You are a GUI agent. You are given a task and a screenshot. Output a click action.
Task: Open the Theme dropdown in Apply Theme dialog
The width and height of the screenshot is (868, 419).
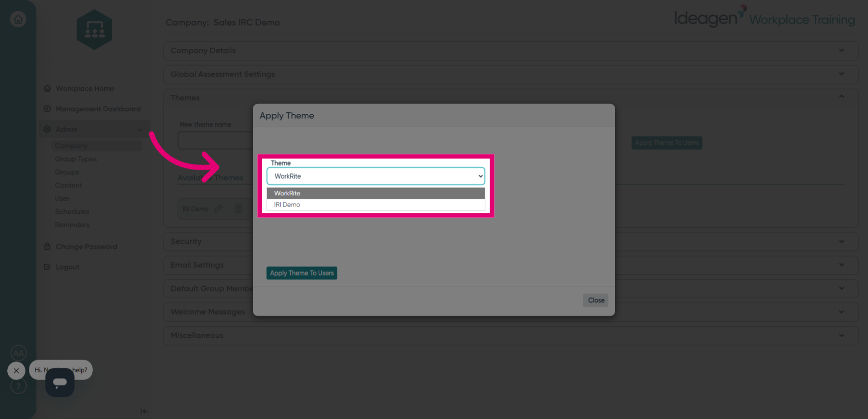pos(376,176)
